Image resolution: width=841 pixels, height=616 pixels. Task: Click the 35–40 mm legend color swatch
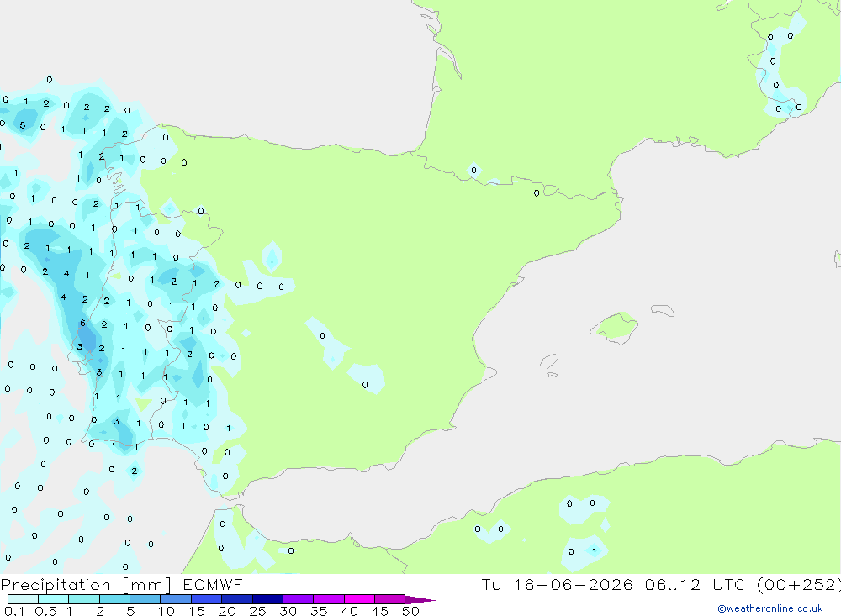(x=329, y=599)
